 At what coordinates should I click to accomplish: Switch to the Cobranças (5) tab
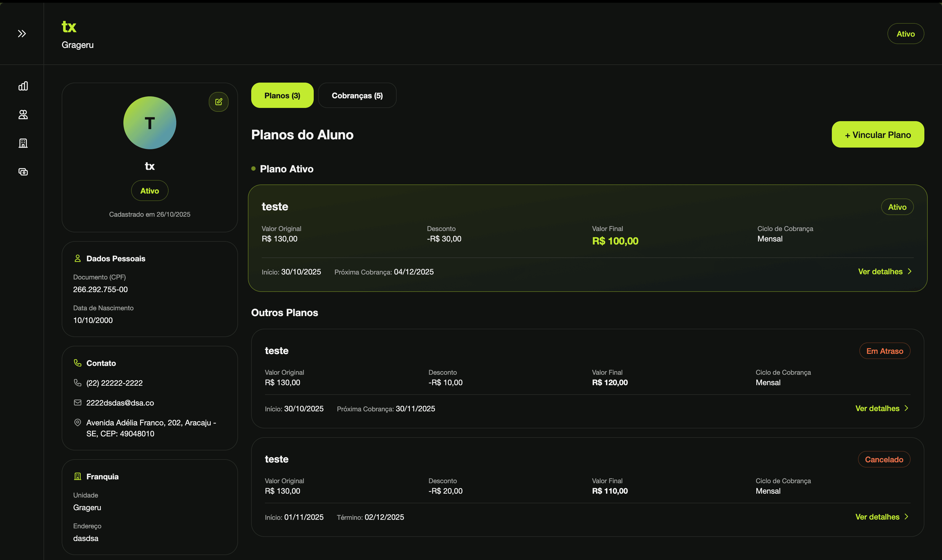[x=357, y=96]
